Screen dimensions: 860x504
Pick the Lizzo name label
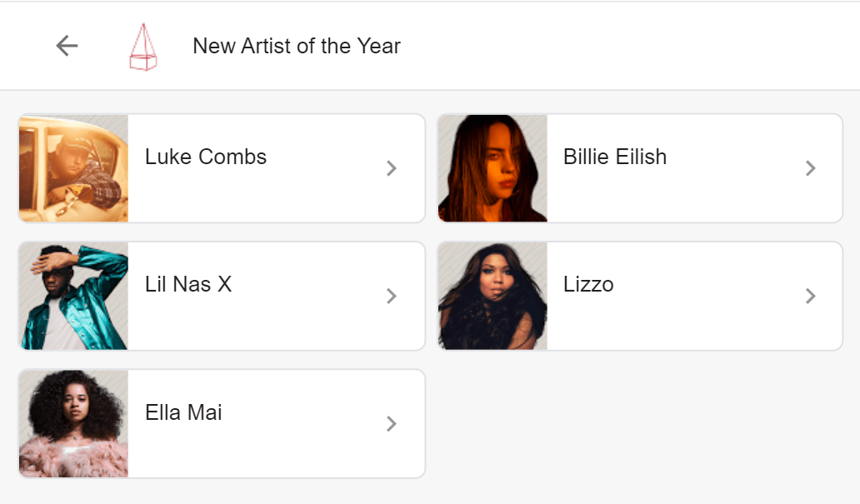point(588,284)
